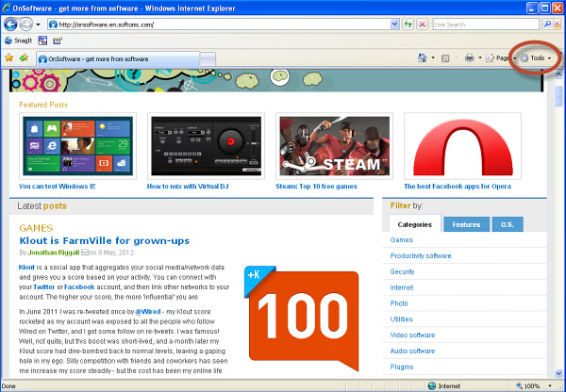Click the Add to Favorites icon

(24, 58)
